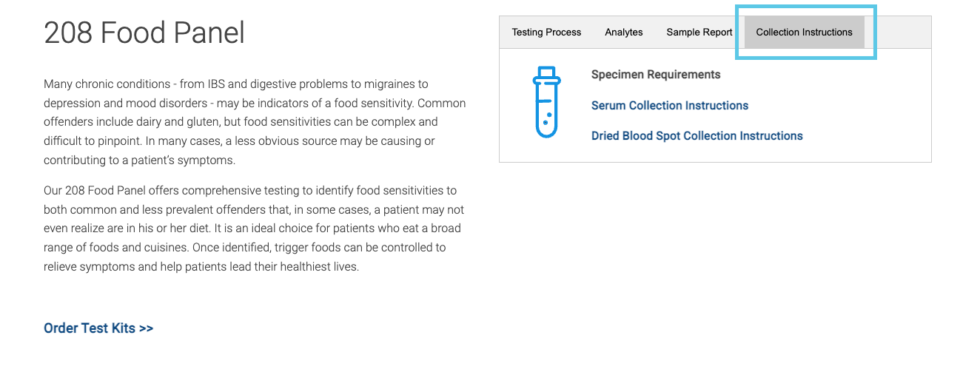Click the Collection Instructions tab

[x=804, y=33]
